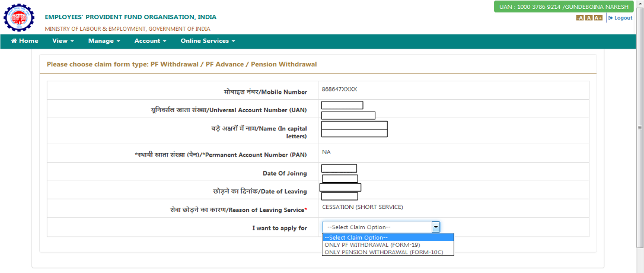The image size is (644, 273).
Task: Click the Employees' Provident Fund Organisation title
Action: (130, 17)
